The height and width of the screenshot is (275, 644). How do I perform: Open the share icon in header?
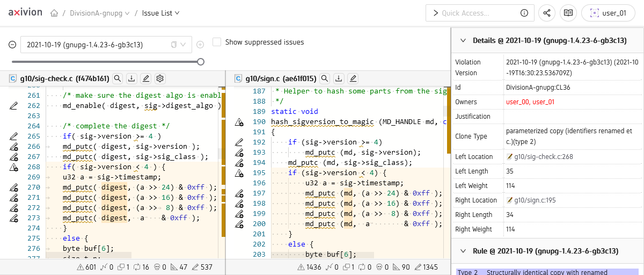[547, 13]
